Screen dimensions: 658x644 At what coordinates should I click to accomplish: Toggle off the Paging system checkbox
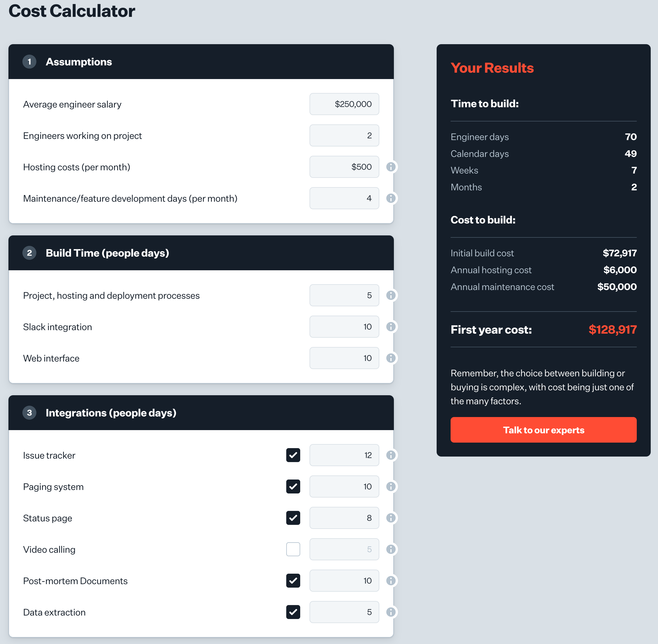[x=293, y=487]
